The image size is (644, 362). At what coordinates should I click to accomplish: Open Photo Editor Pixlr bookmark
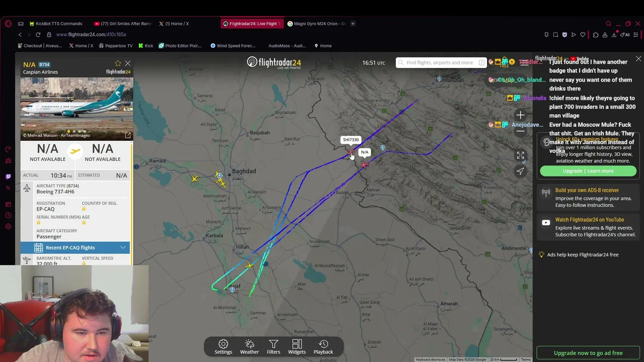[x=180, y=46]
